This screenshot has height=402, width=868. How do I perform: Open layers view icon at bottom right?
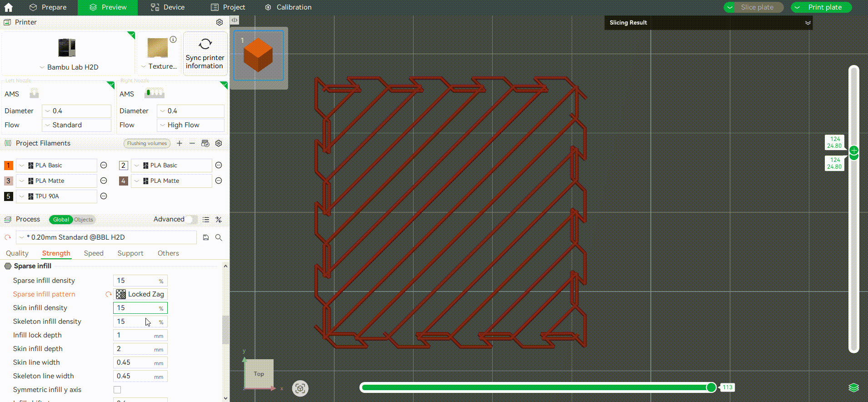click(x=853, y=387)
